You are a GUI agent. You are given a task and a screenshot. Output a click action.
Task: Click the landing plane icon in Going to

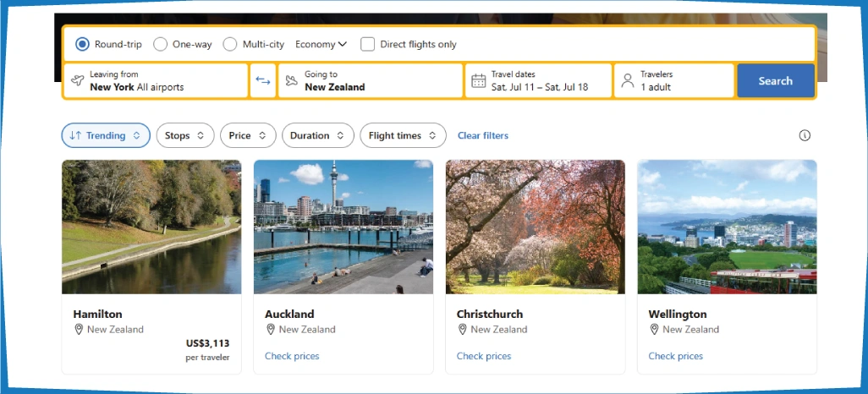tap(292, 81)
